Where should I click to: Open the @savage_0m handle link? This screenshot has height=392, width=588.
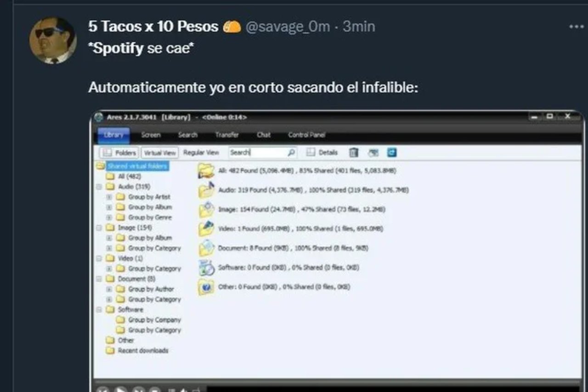(288, 27)
